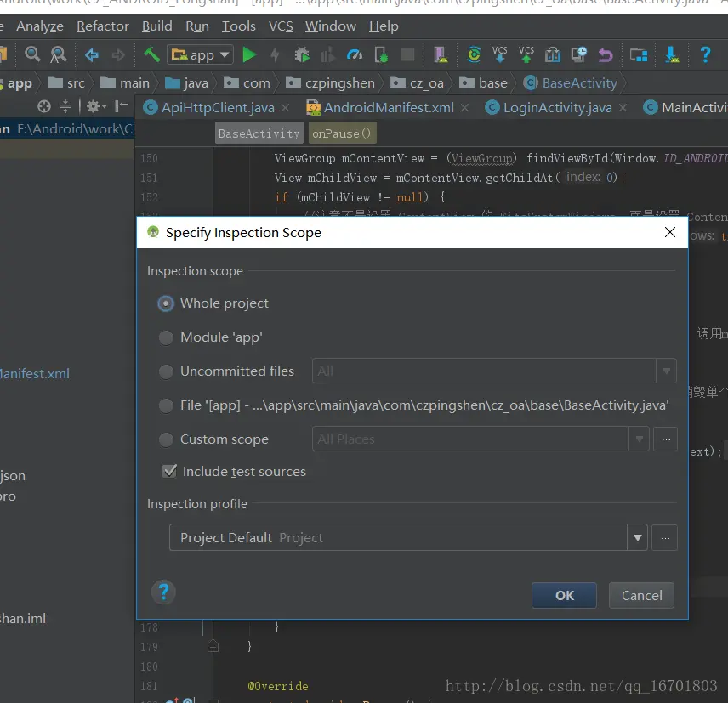
Task: Open SDK Manager download icon
Action: click(672, 54)
